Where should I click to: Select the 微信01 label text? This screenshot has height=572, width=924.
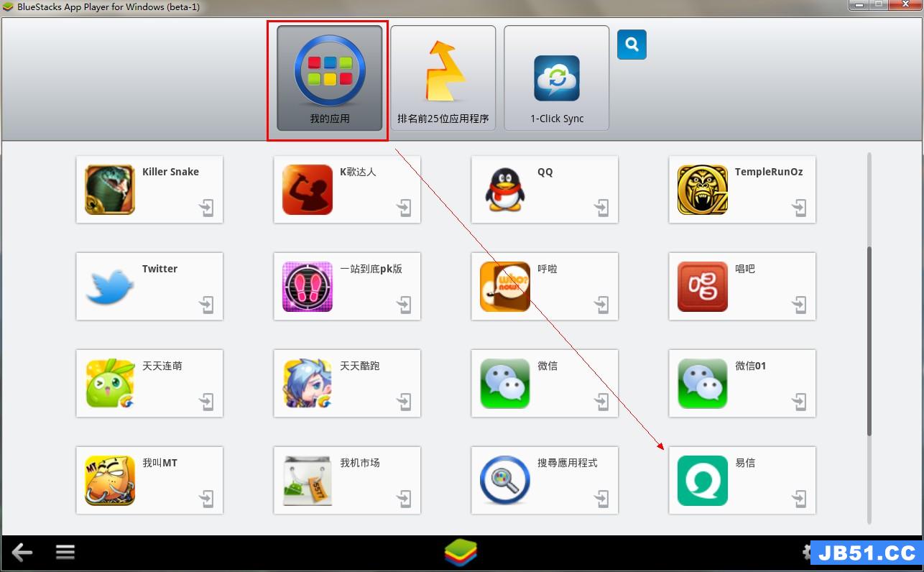[750, 366]
